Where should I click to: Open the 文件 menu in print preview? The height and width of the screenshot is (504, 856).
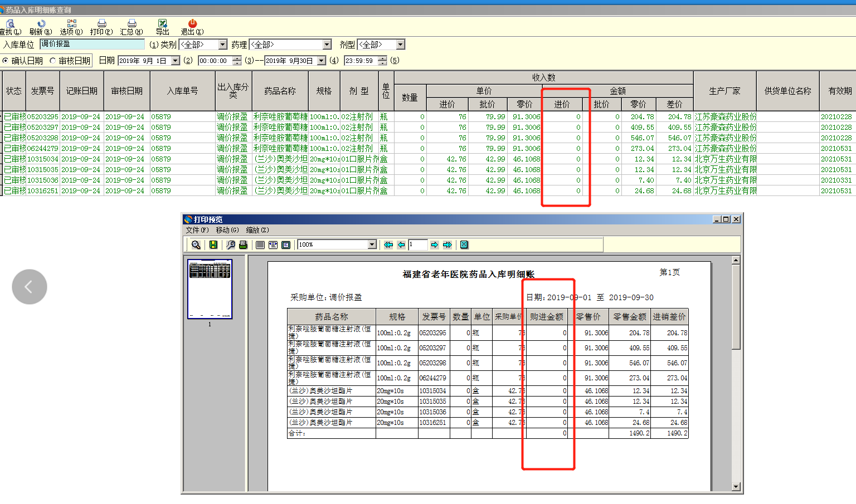[197, 230]
